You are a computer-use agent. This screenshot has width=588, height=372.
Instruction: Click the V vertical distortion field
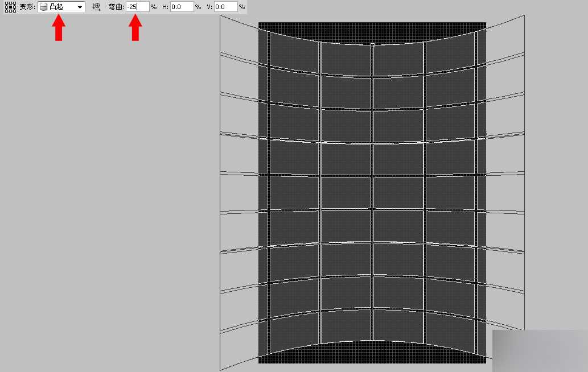pos(226,7)
